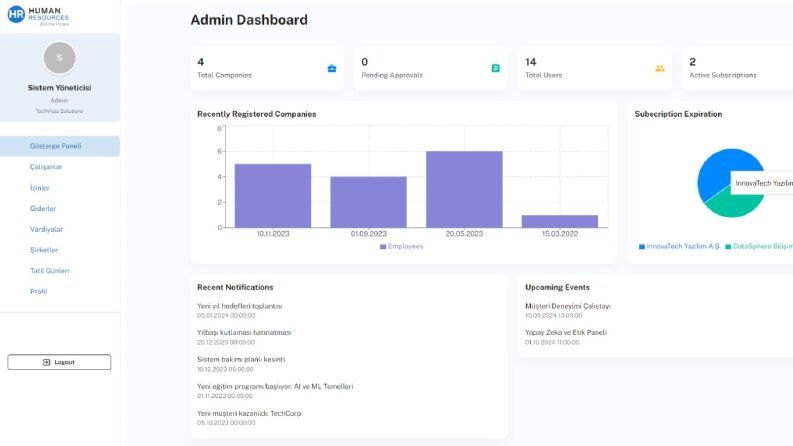
Task: Open notification 'Yılbaşı kutlaması hatırlatması'
Action: pyautogui.click(x=244, y=337)
